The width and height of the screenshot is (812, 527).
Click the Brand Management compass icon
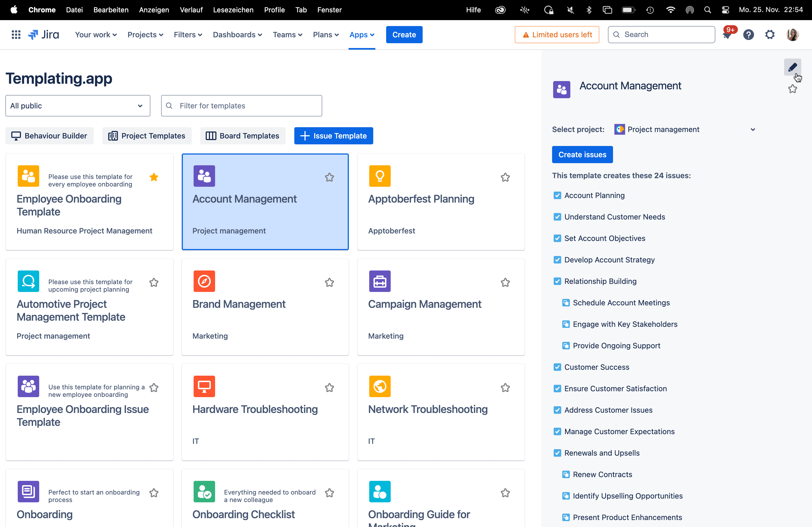pyautogui.click(x=204, y=281)
